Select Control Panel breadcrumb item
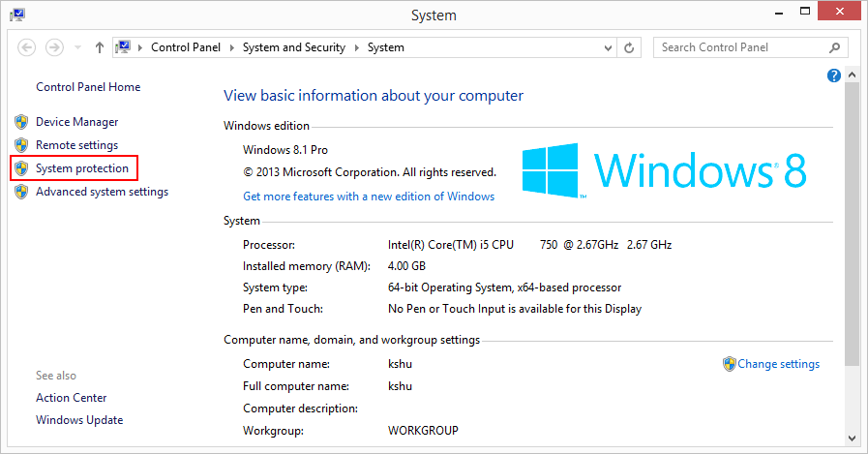 pyautogui.click(x=185, y=47)
